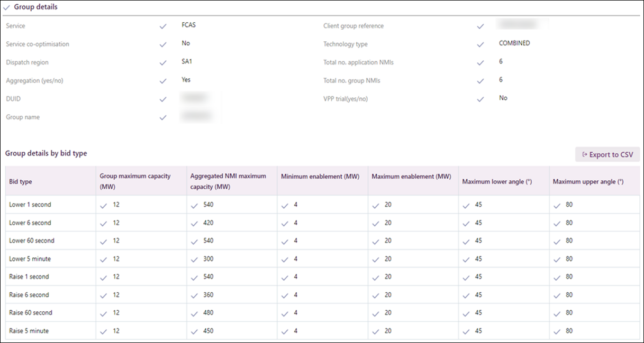Select checkmark beside Aggregation Yes value
The height and width of the screenshot is (343, 644).
pos(163,81)
